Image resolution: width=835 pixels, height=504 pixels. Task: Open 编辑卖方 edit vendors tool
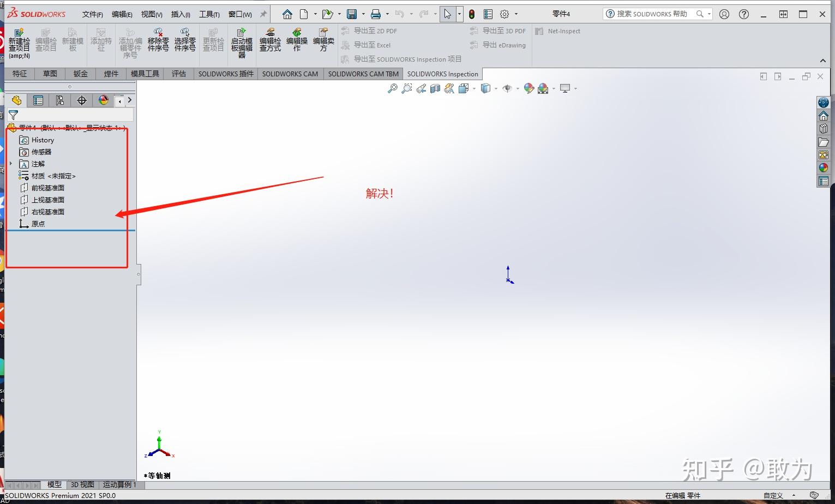[x=323, y=40]
